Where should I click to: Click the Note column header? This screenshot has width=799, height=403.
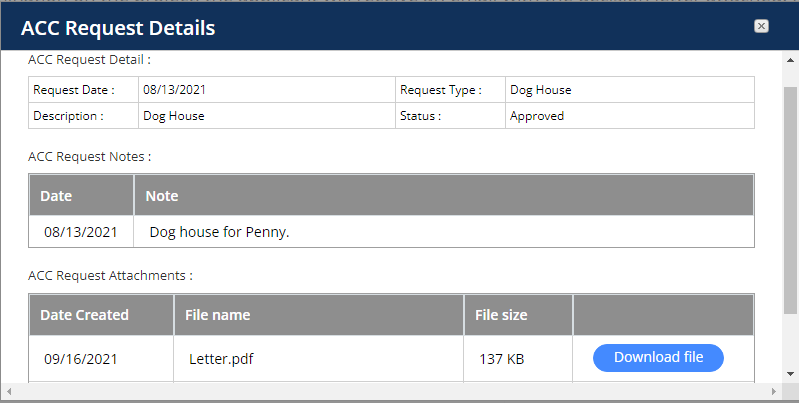click(443, 196)
